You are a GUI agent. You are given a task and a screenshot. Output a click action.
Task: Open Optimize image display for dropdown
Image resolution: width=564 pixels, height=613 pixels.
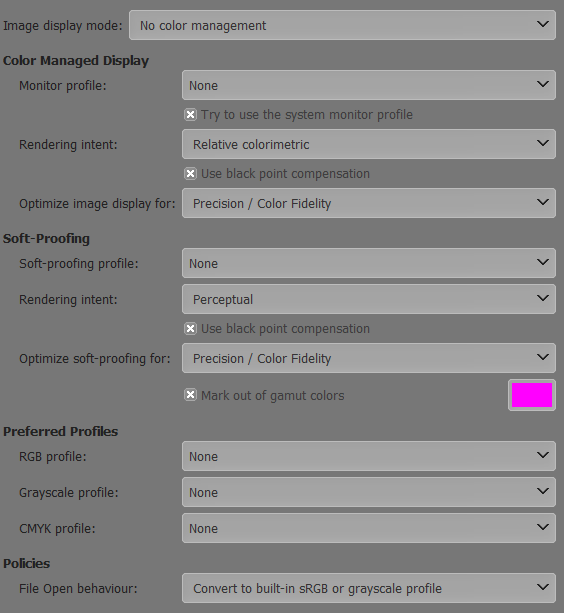(369, 203)
